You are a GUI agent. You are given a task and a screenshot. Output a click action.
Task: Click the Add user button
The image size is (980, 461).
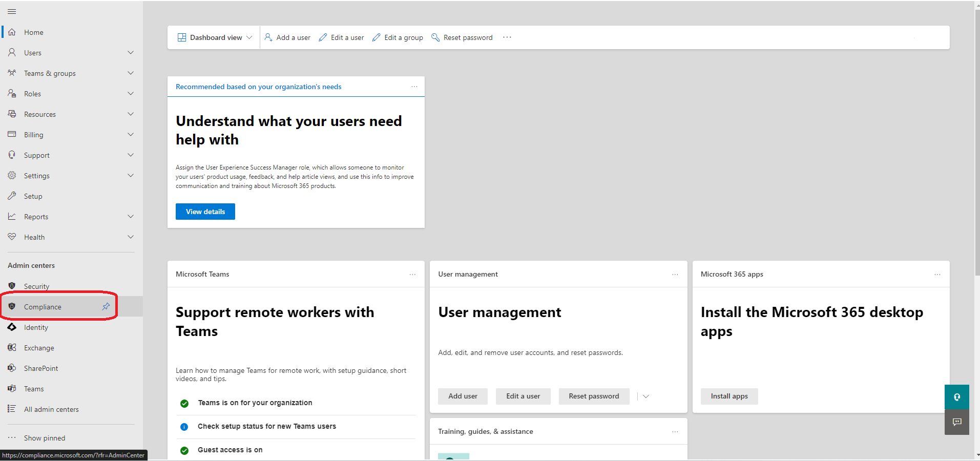(463, 396)
